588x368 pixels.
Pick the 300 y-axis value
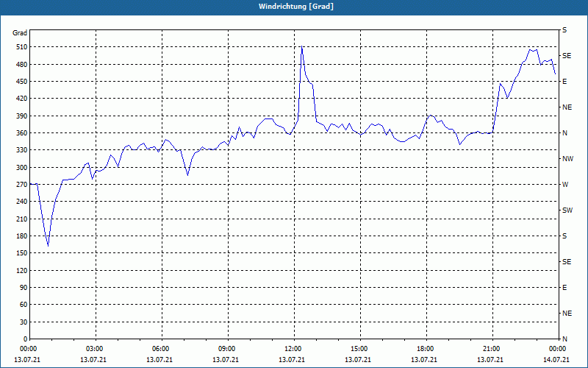(x=22, y=167)
